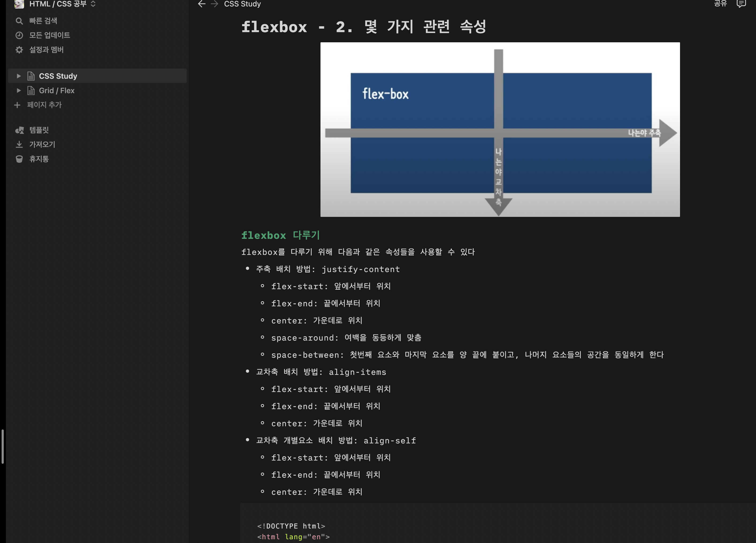This screenshot has width=756, height=543.
Task: Expand the CSS Study page tree
Action: pos(19,76)
